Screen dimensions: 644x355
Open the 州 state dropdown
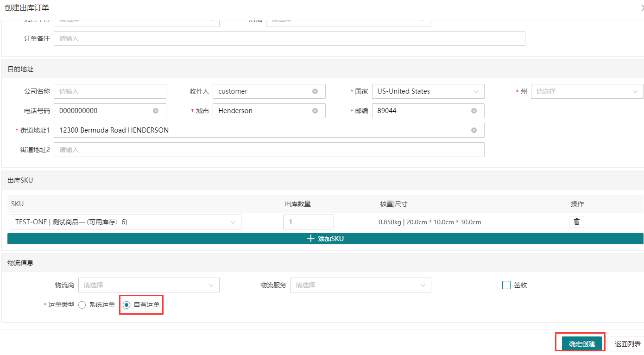tap(587, 91)
